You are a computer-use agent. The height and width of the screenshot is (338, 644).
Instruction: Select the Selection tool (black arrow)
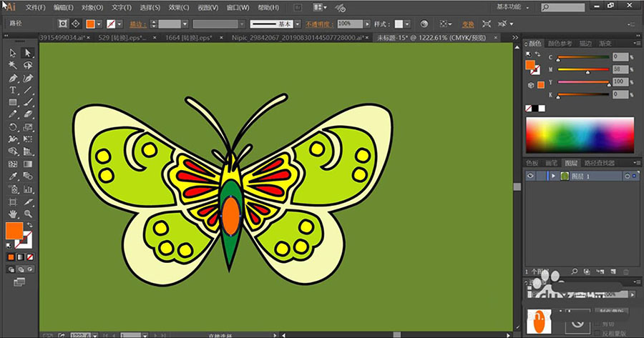pos(13,53)
